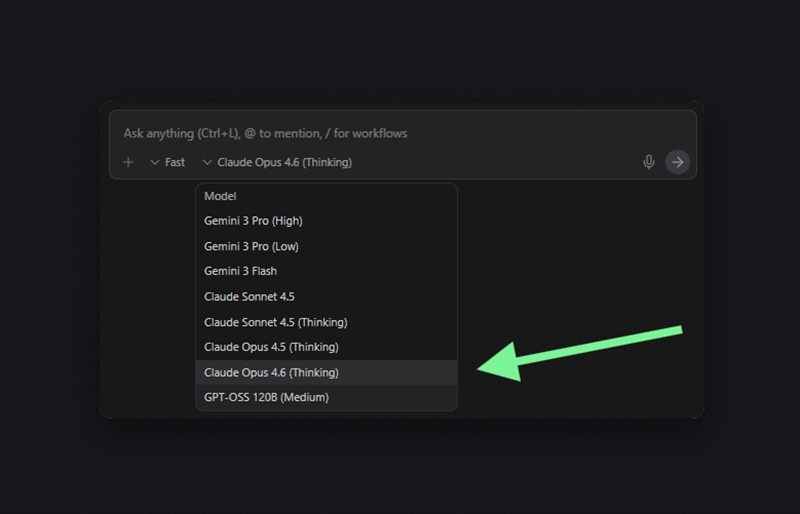The image size is (800, 514).
Task: Click the plus icon to add context
Action: (128, 162)
